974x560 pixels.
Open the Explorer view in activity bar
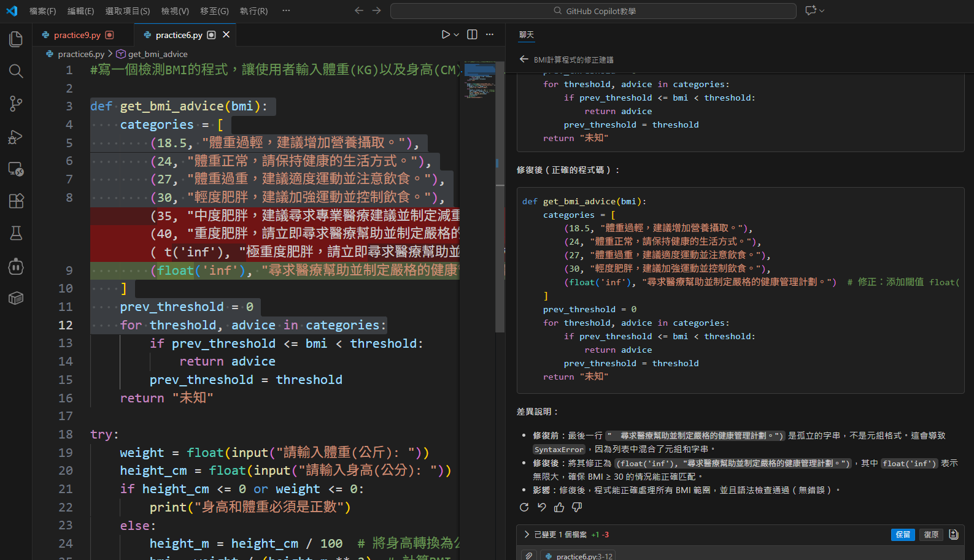click(16, 39)
